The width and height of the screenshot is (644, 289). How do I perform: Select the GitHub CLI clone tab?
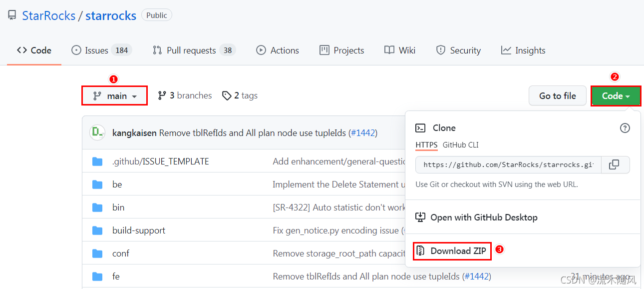pos(460,145)
